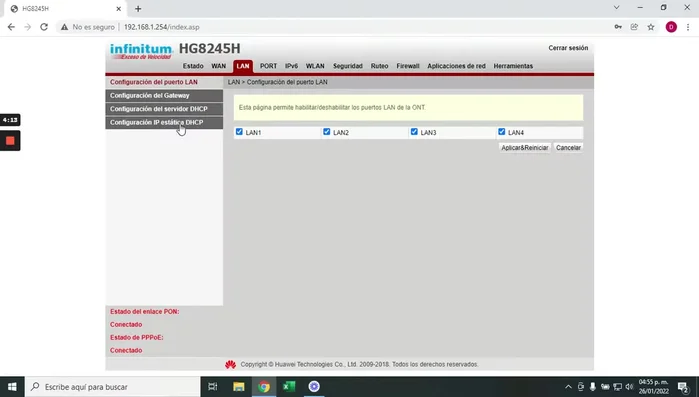Click the Windows search box
This screenshot has width=699, height=397.
[x=112, y=387]
